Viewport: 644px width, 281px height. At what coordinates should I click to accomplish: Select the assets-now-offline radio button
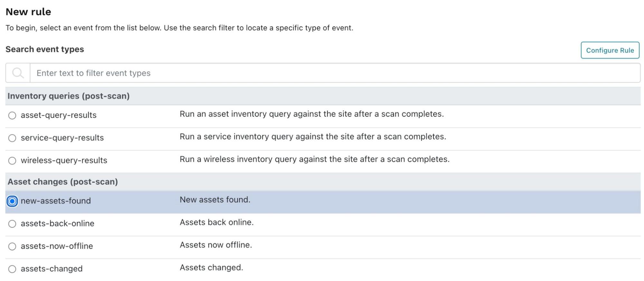(x=12, y=247)
